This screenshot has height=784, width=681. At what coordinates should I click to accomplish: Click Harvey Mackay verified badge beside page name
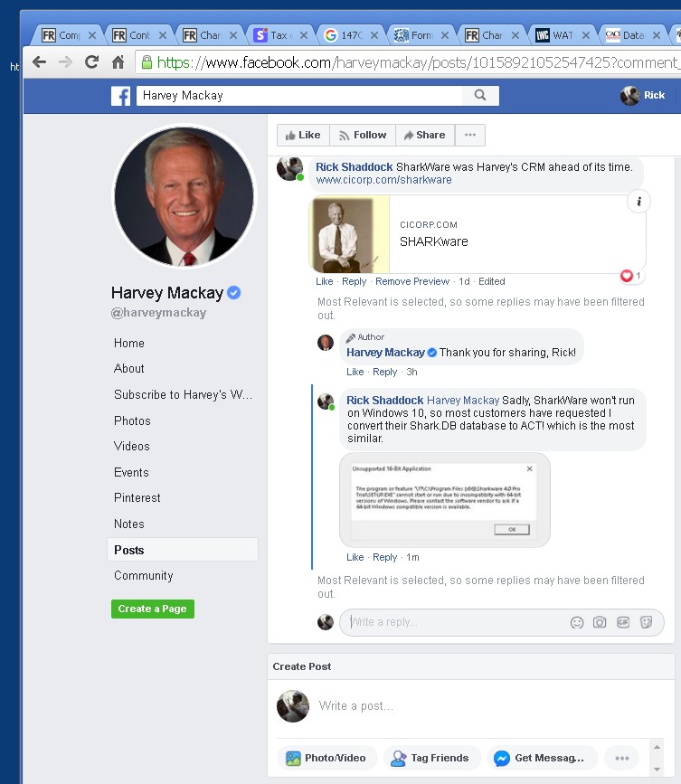point(233,292)
